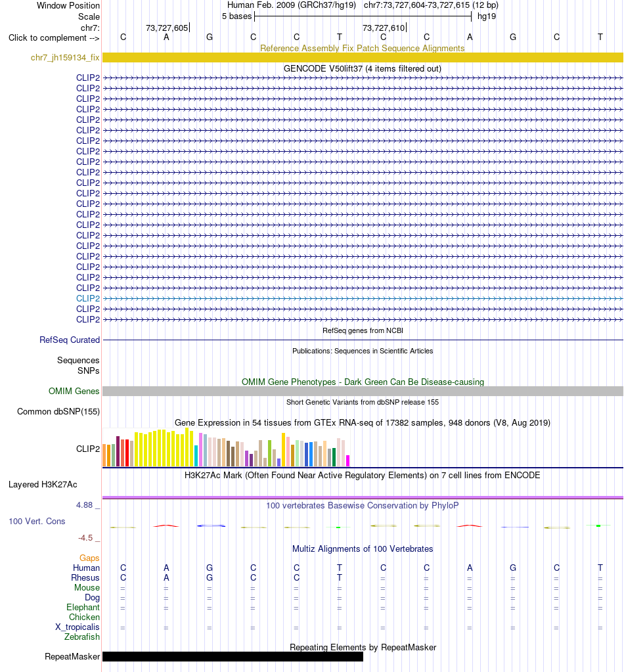Click the RefSeq Curated track label

[70, 340]
